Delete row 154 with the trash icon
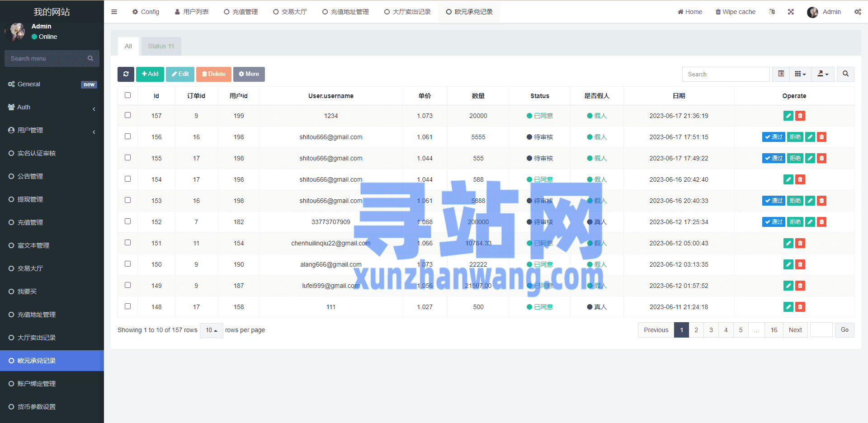This screenshot has width=868, height=423. [800, 179]
